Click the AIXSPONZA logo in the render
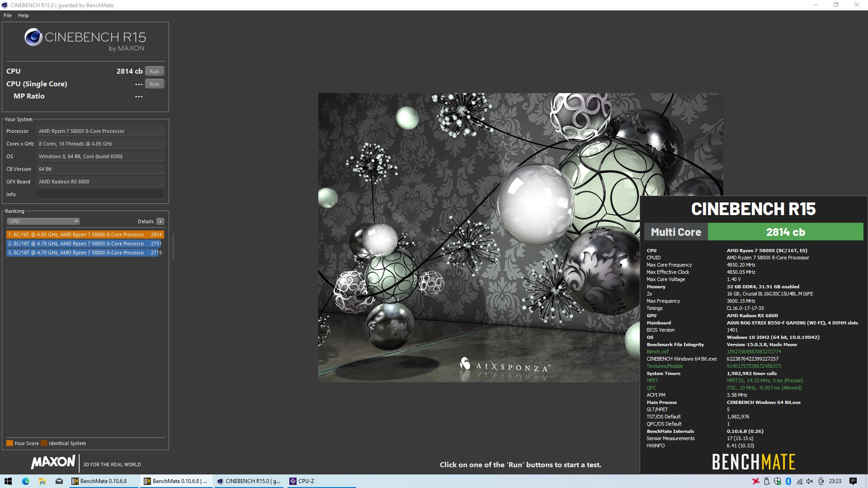 click(505, 365)
